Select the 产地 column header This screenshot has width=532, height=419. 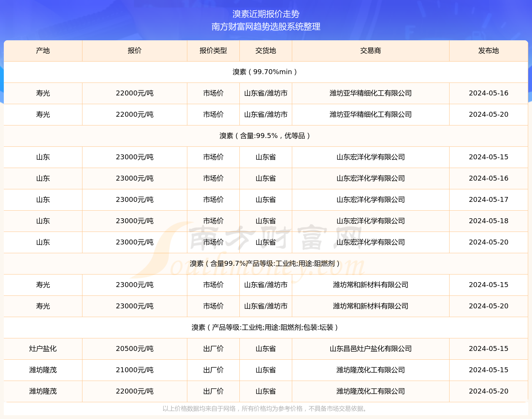click(43, 51)
